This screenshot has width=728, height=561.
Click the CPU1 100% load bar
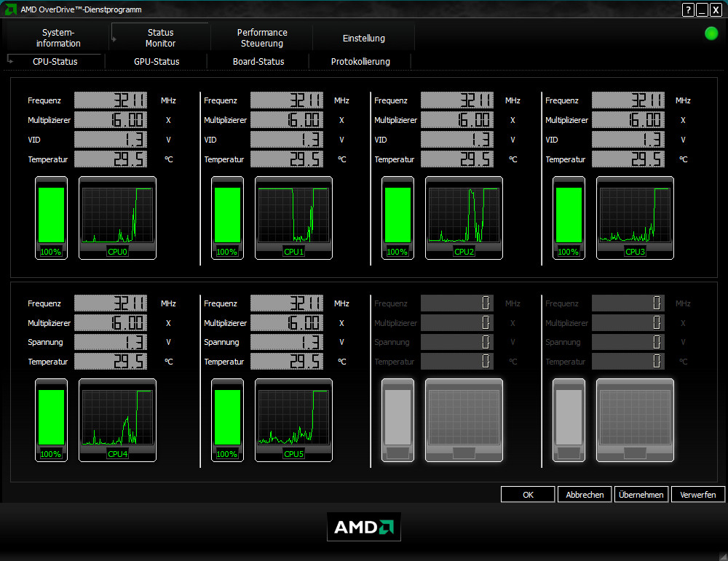point(227,218)
